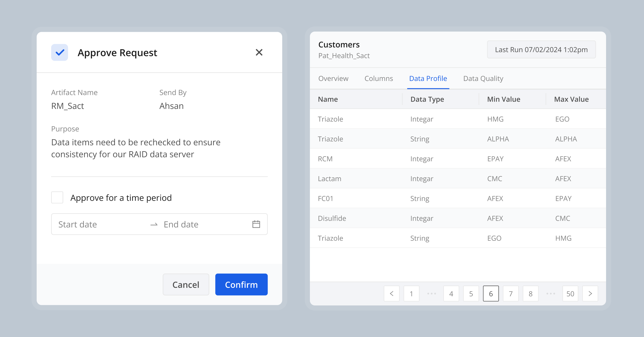Close the Approve Request dialog
644x337 pixels.
[259, 52]
